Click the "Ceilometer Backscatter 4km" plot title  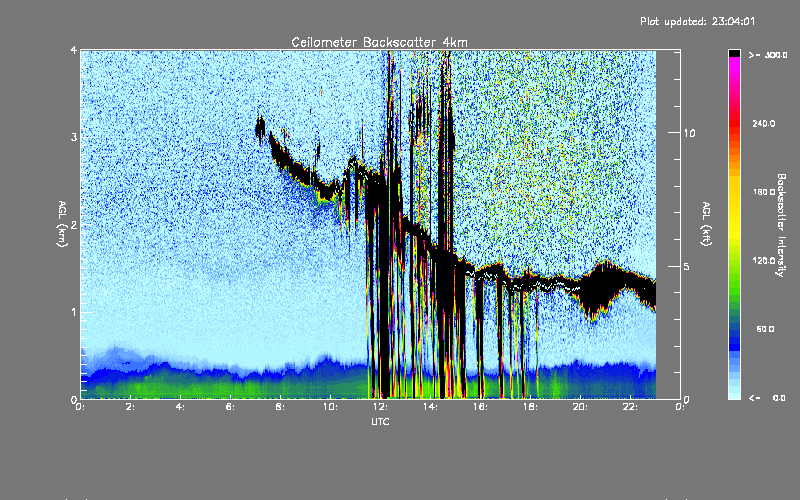(379, 42)
